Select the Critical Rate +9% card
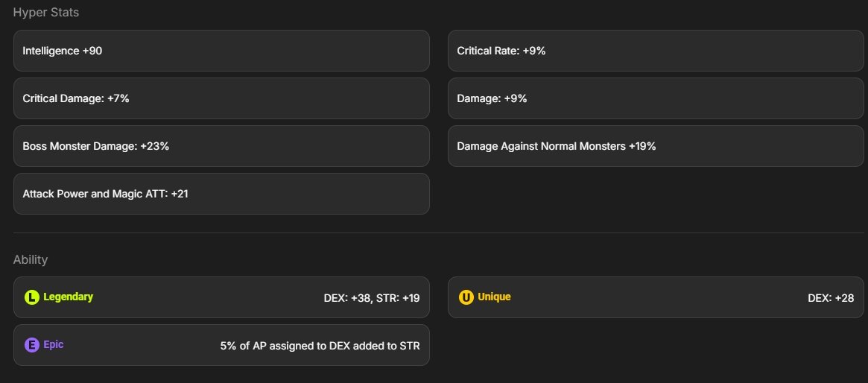Viewport: 868px width, 383px height. point(656,51)
